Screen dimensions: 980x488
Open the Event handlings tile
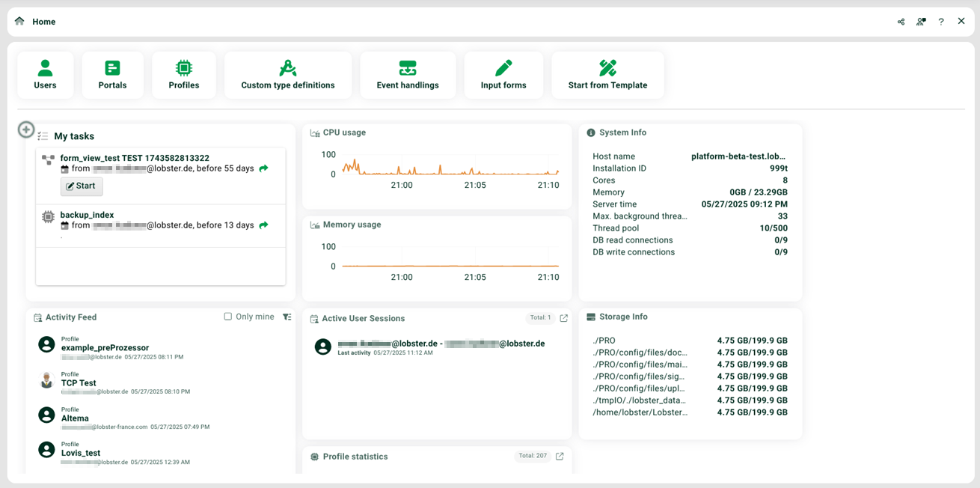[x=408, y=75]
